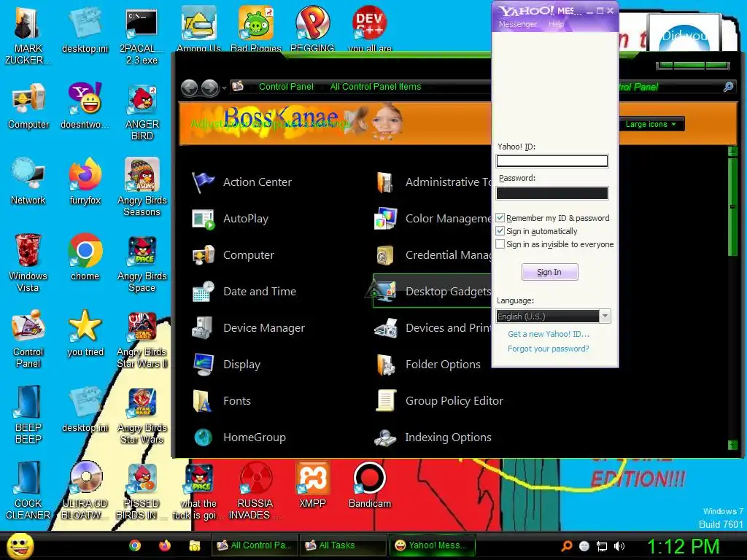Open the Fonts folder icon
The width and height of the screenshot is (747, 560).
coord(204,401)
